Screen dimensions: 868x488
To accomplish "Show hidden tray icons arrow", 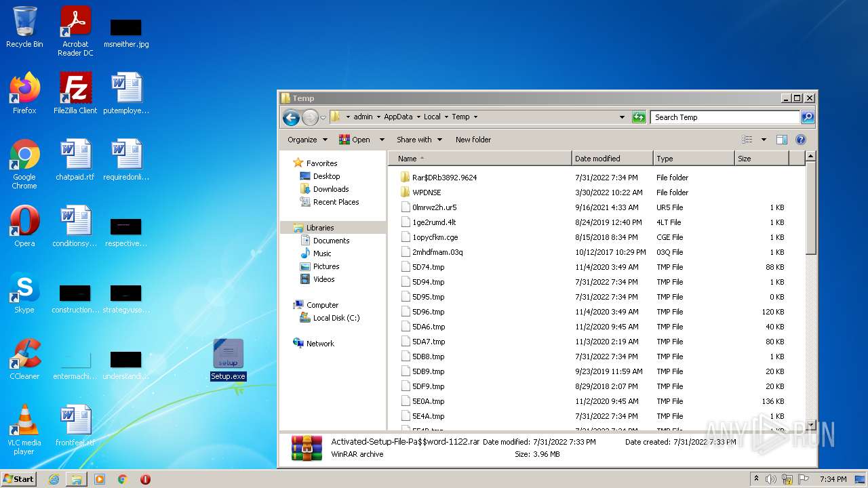I will (757, 479).
